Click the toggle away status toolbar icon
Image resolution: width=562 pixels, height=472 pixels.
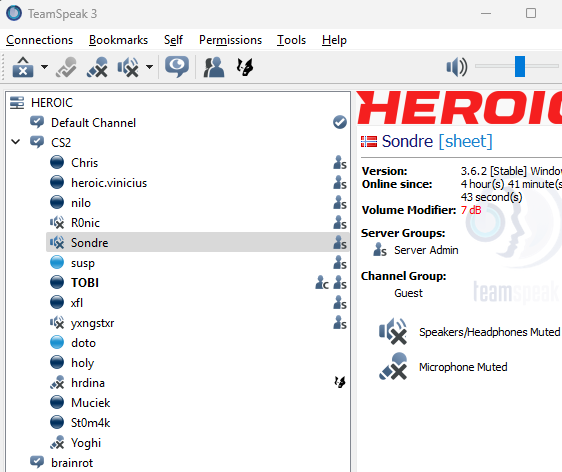pos(66,67)
